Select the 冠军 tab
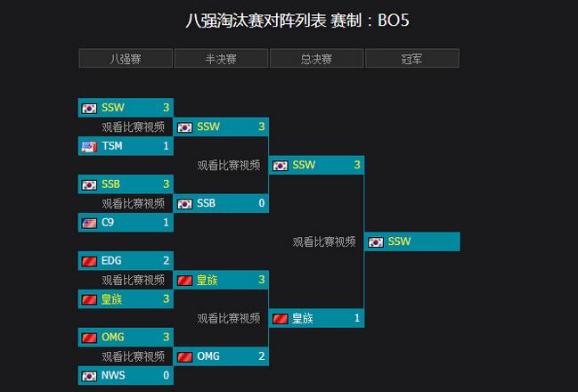Viewport: 578px width, 392px height. click(x=411, y=59)
